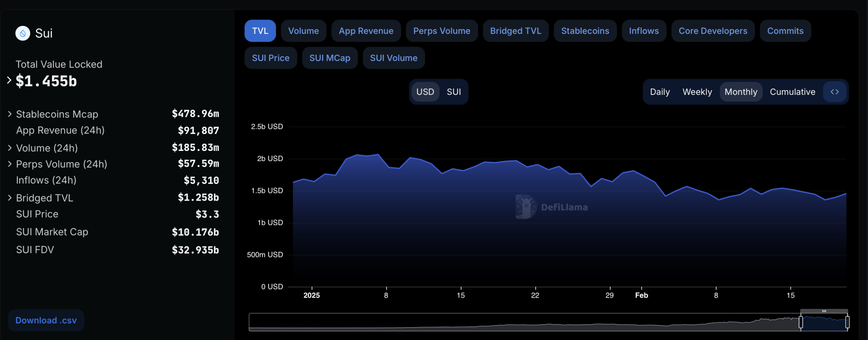Show Stablecoins on the chart

585,31
